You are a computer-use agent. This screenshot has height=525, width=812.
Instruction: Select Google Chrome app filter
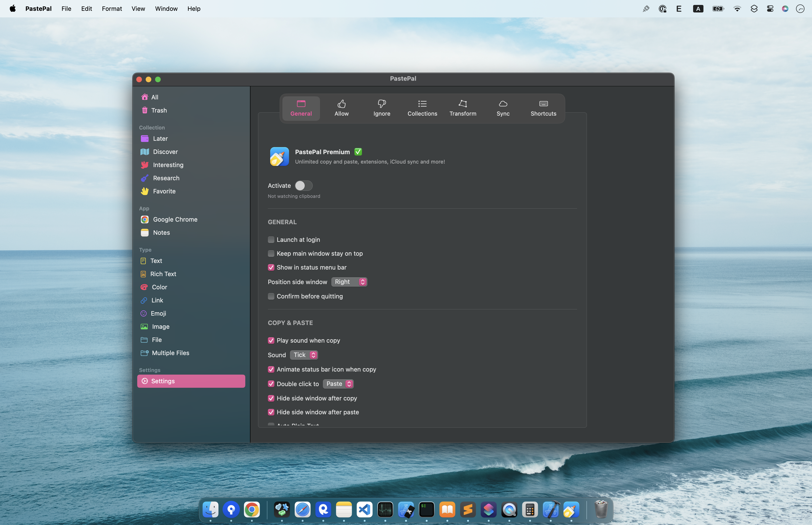(175, 219)
